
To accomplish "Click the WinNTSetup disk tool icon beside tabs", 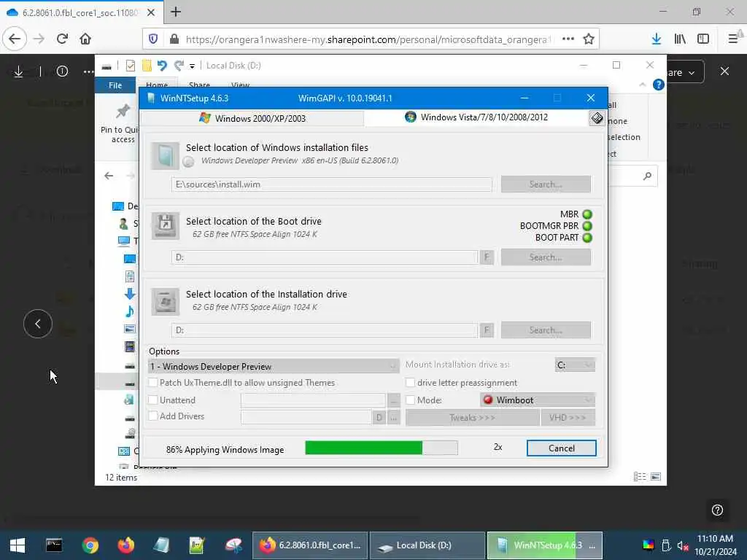I will point(597,117).
